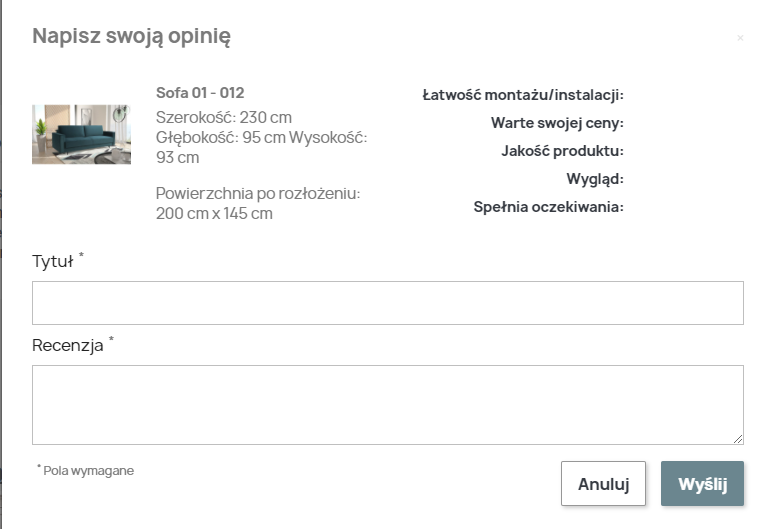Select the Warte swojej ceny rating label

pos(557,123)
